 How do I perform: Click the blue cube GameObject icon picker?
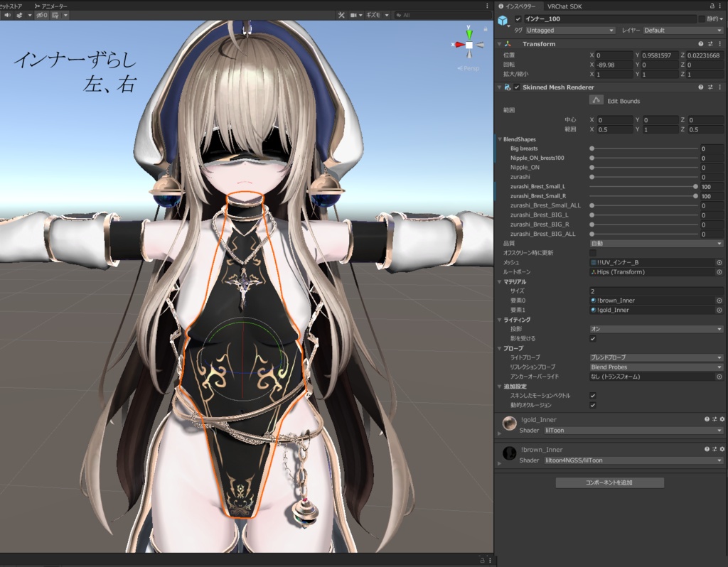(503, 21)
